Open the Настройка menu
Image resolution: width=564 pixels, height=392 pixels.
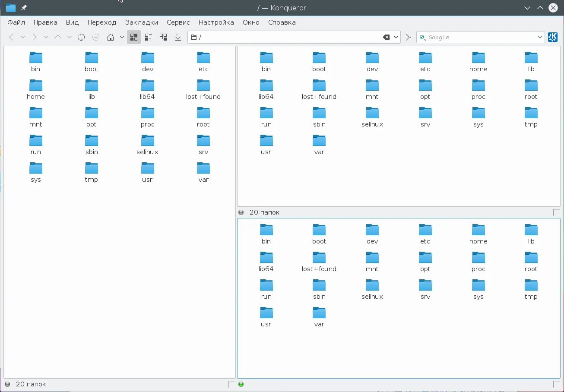click(216, 22)
